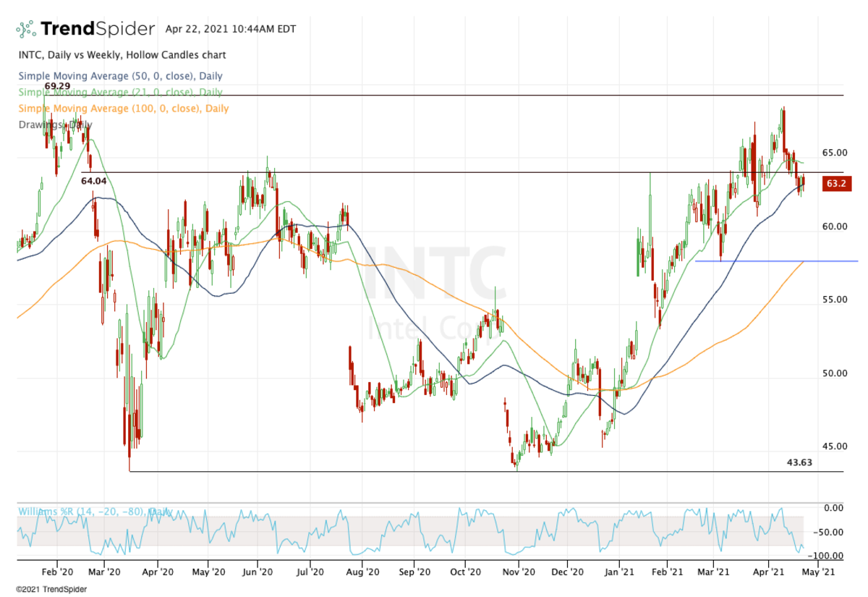Click the Sep '20 date axis label
The height and width of the screenshot is (597, 868).
[x=414, y=571]
